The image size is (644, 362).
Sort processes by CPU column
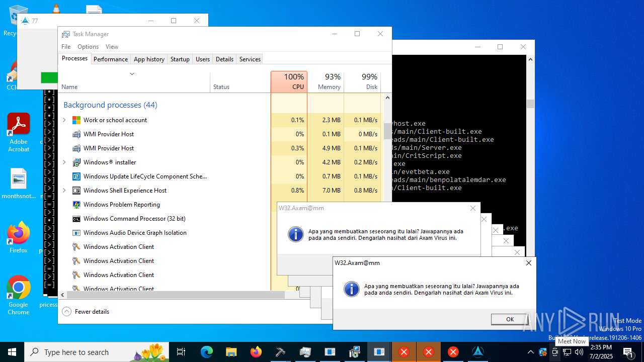[x=289, y=81]
